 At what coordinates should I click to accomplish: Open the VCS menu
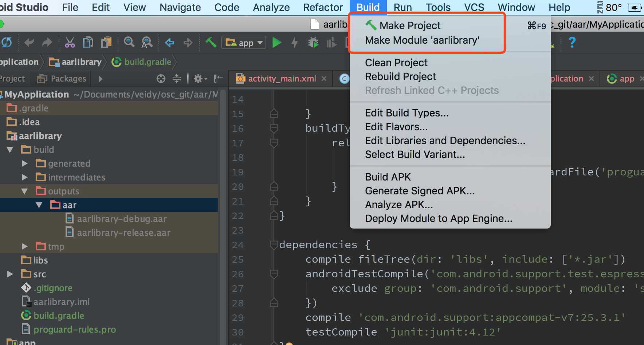(x=474, y=7)
